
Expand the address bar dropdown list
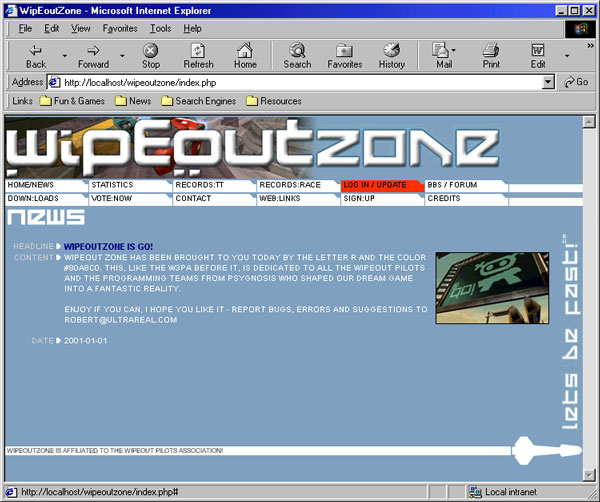click(x=549, y=82)
